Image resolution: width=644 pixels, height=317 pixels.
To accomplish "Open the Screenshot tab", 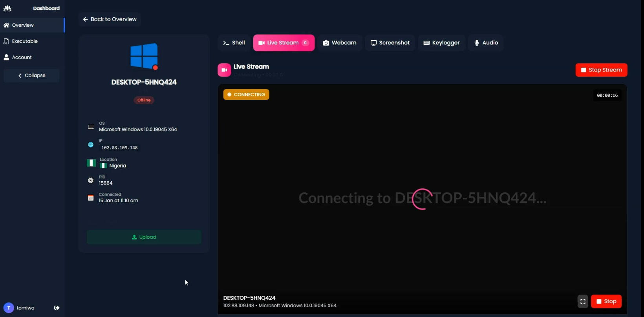I will [x=390, y=43].
